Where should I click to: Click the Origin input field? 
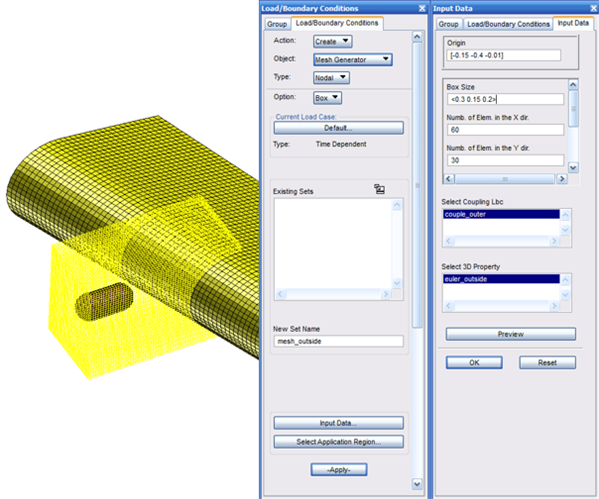(x=503, y=55)
